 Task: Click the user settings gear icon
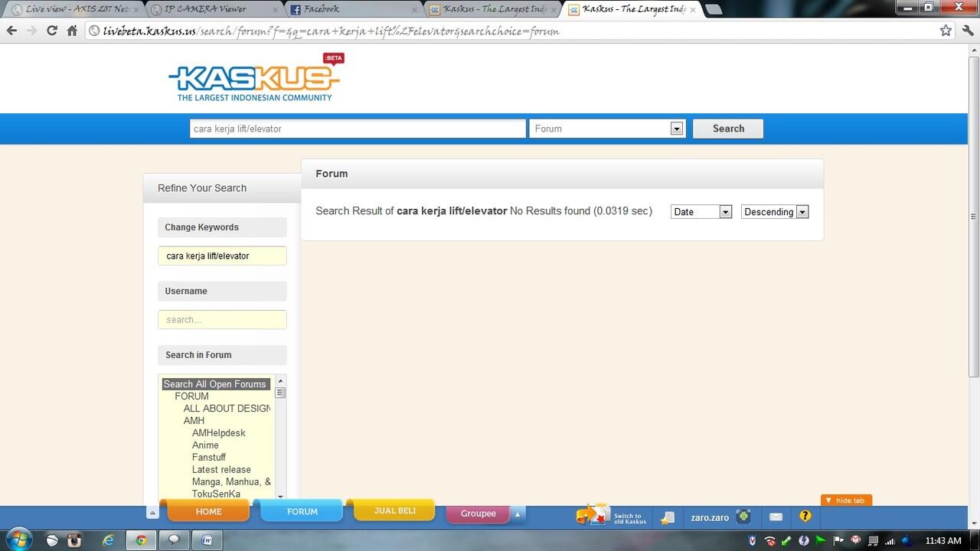pos(743,517)
